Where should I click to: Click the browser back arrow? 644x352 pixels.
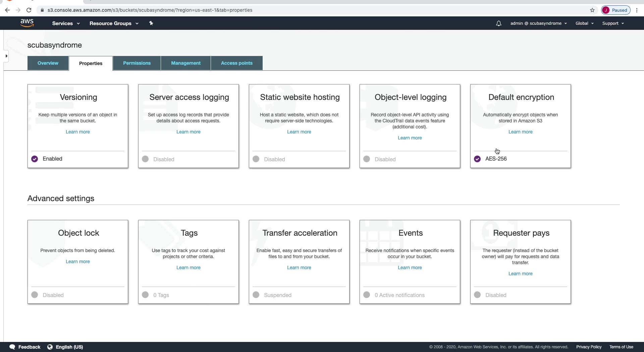point(7,10)
